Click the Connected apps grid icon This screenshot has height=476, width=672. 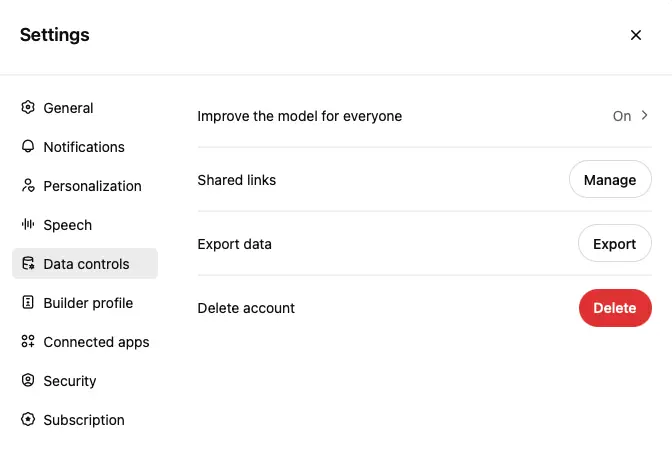pos(28,342)
